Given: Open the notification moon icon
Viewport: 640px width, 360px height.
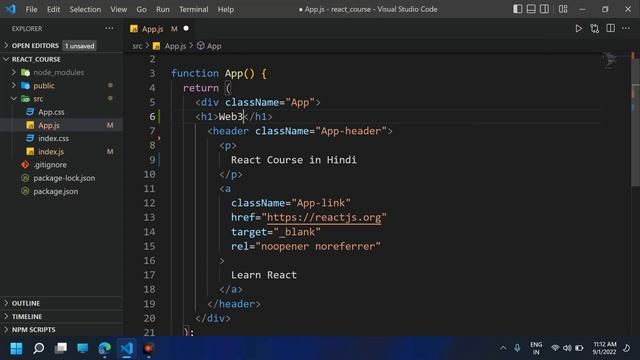Looking at the screenshot, I should (x=627, y=348).
